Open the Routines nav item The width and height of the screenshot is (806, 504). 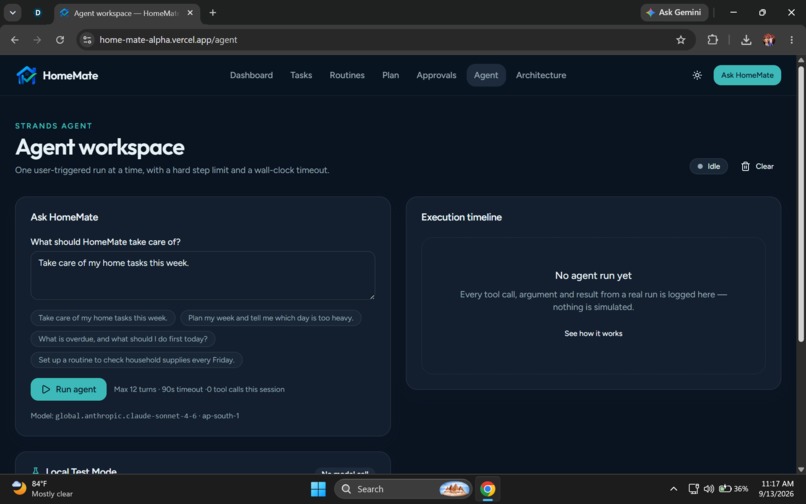(347, 75)
